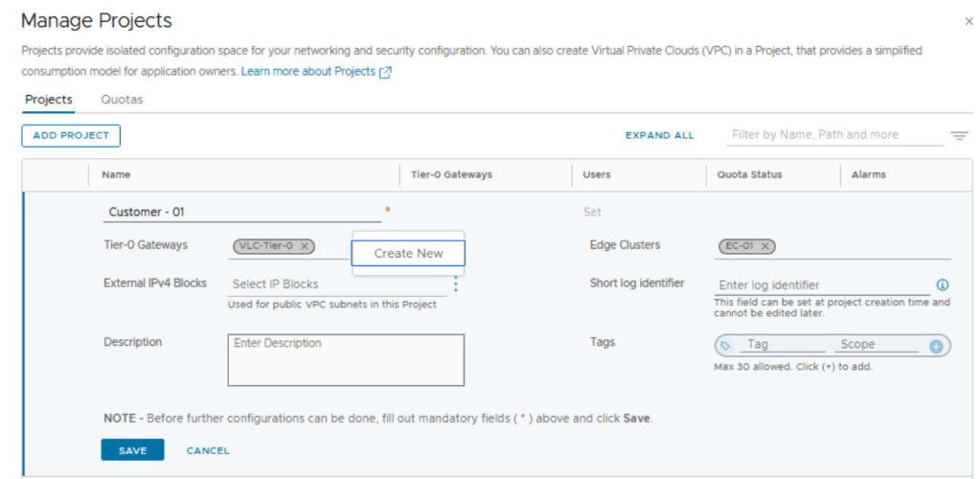Open Learn more about Projects link

[315, 72]
